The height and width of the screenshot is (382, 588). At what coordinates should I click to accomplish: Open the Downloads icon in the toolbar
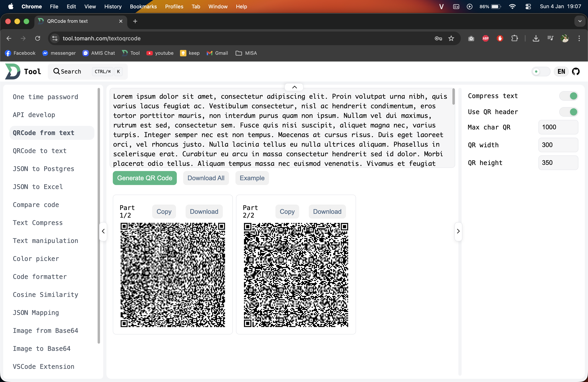[x=536, y=39]
